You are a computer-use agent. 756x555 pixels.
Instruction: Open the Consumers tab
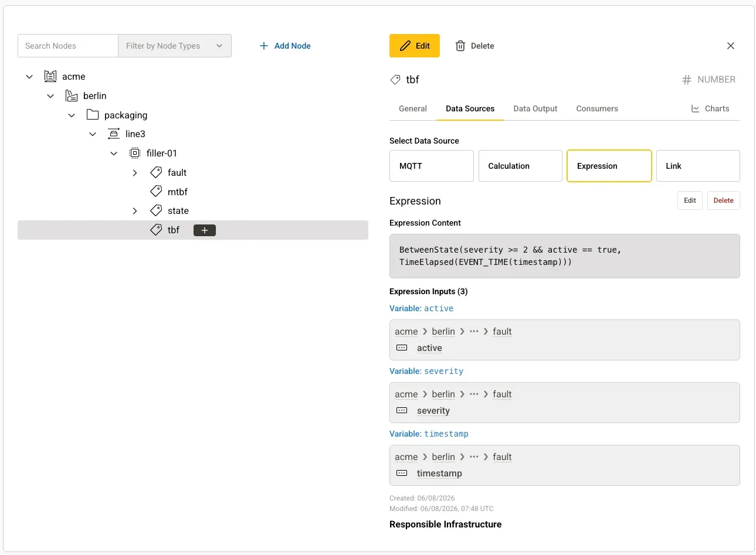(597, 108)
